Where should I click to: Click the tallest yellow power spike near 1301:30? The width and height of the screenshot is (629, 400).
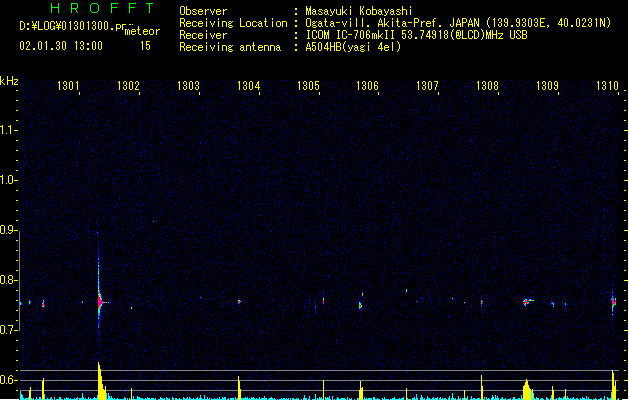(100, 380)
